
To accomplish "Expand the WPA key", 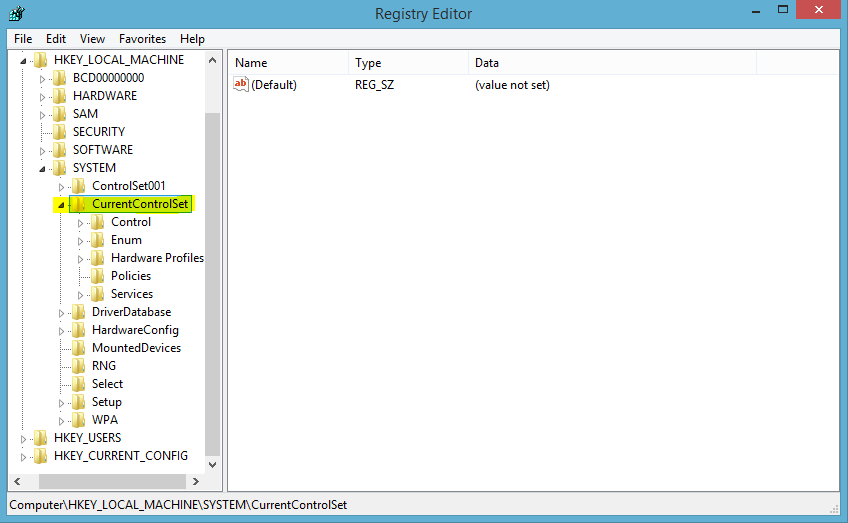I will click(x=61, y=421).
